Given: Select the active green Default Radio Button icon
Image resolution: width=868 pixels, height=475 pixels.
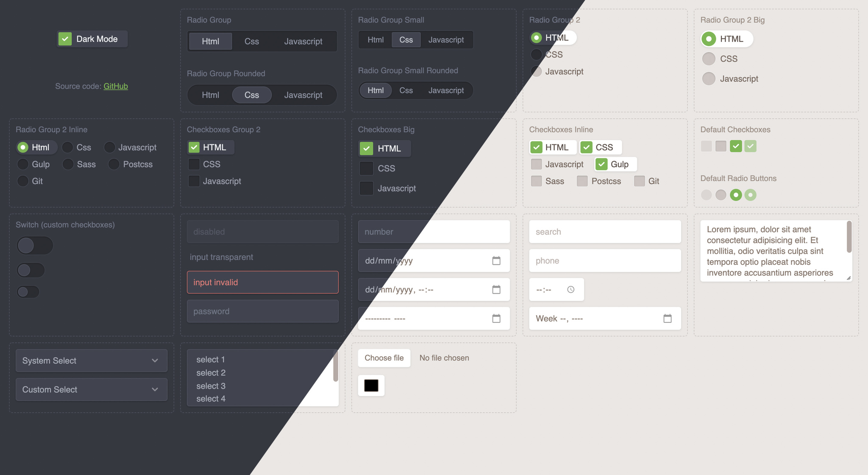Looking at the screenshot, I should (734, 194).
